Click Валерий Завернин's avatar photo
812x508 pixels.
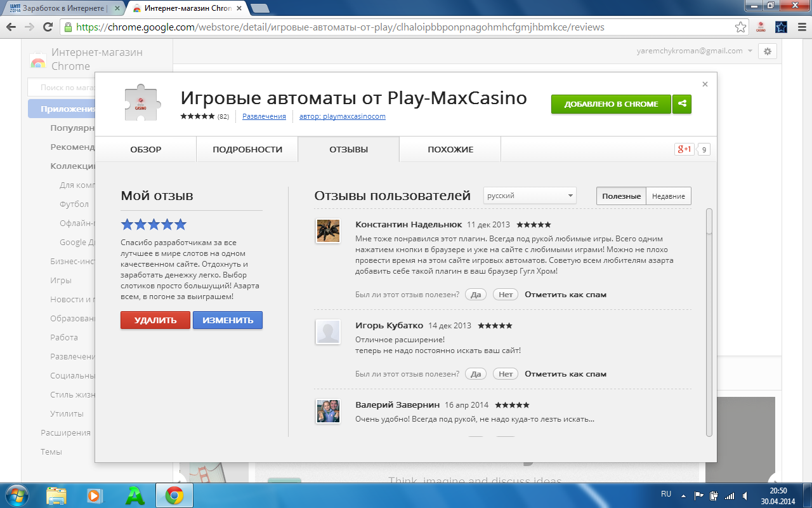tap(328, 411)
